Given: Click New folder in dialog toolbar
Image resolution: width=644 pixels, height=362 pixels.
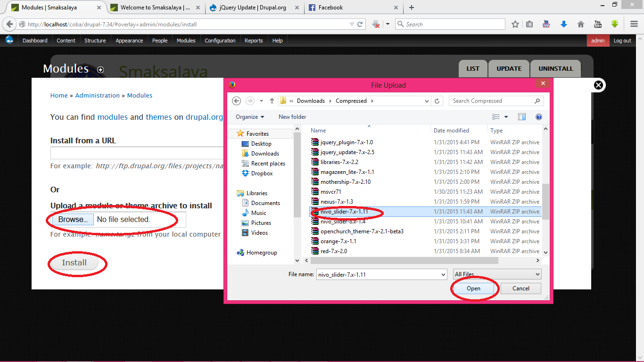Looking at the screenshot, I should point(292,117).
